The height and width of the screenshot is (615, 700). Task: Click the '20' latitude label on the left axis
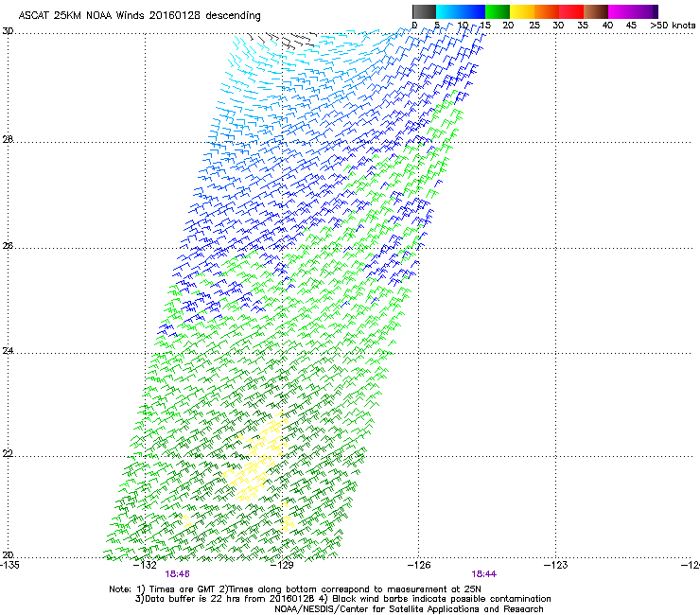[8, 555]
